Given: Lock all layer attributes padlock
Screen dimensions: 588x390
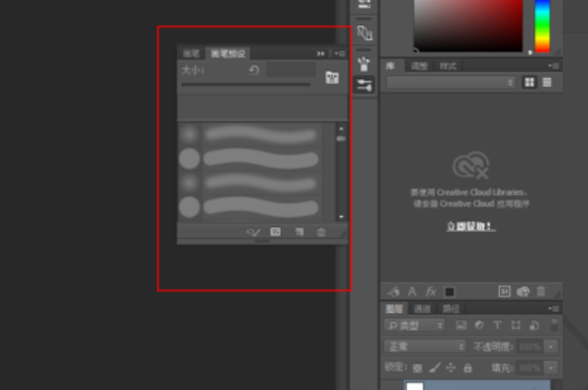Looking at the screenshot, I should (x=468, y=368).
